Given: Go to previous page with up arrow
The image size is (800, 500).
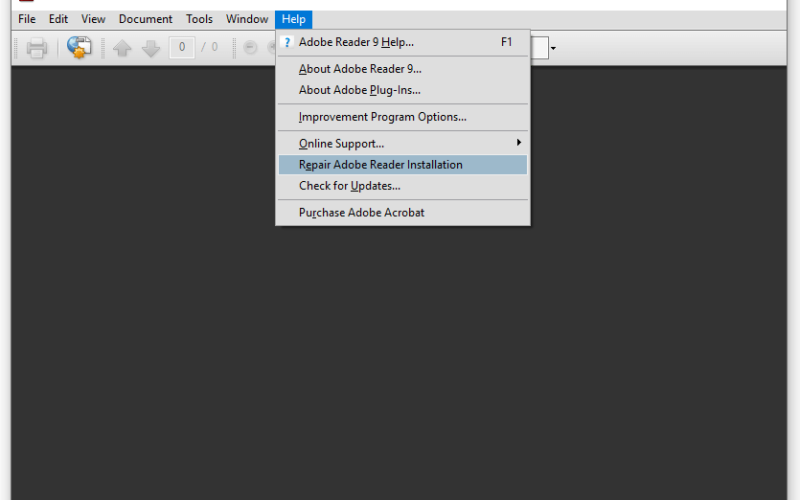Looking at the screenshot, I should point(122,48).
